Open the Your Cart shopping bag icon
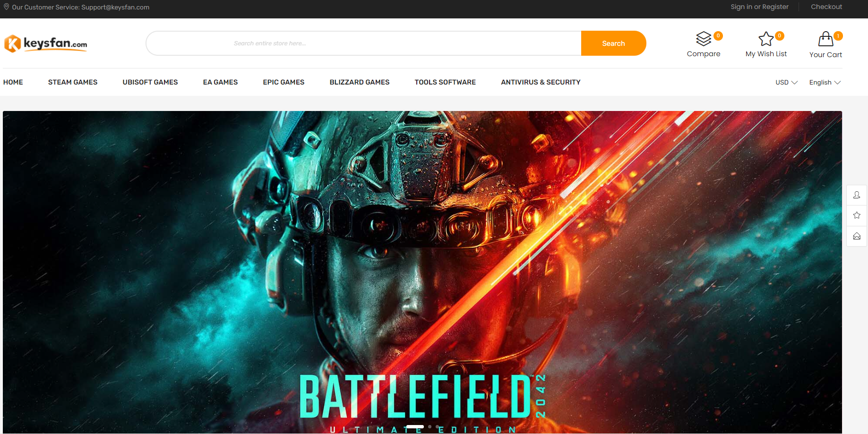Viewport: 868px width, 434px height. 825,39
